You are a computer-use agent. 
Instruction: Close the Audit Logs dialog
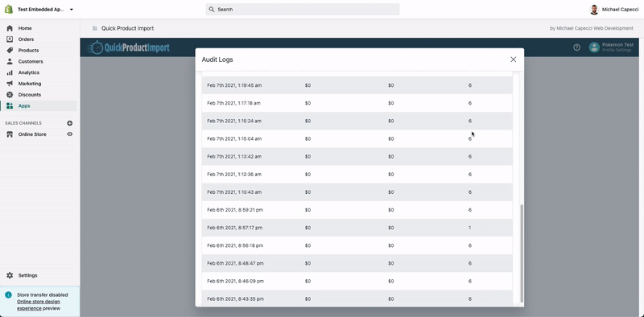point(513,60)
